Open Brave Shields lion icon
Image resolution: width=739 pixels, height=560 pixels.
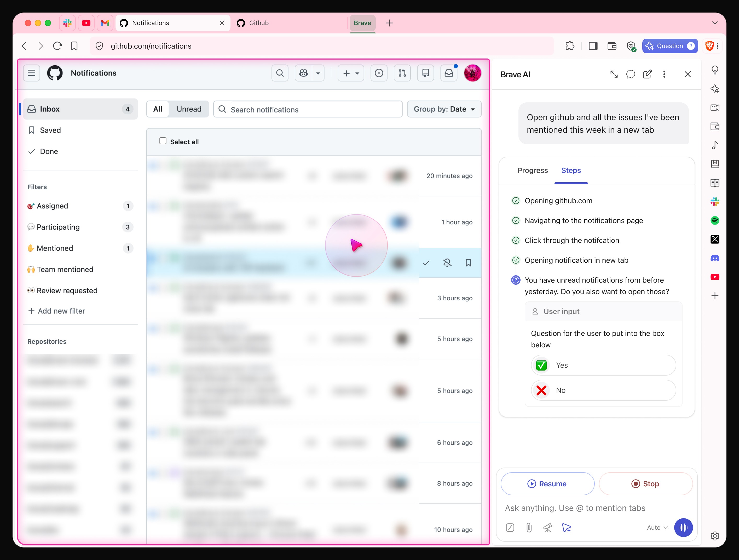click(x=709, y=46)
